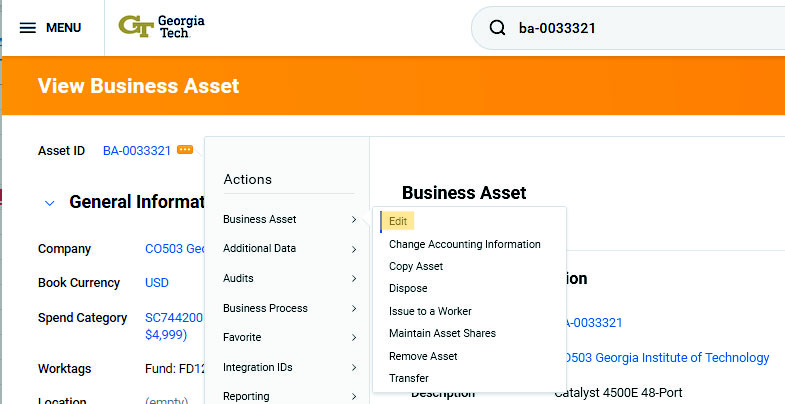The width and height of the screenshot is (785, 404).
Task: Select Edit from the Business Asset submenu
Action: 398,221
